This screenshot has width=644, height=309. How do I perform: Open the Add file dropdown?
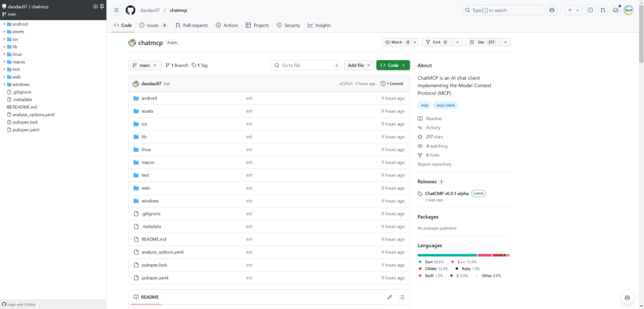click(359, 66)
